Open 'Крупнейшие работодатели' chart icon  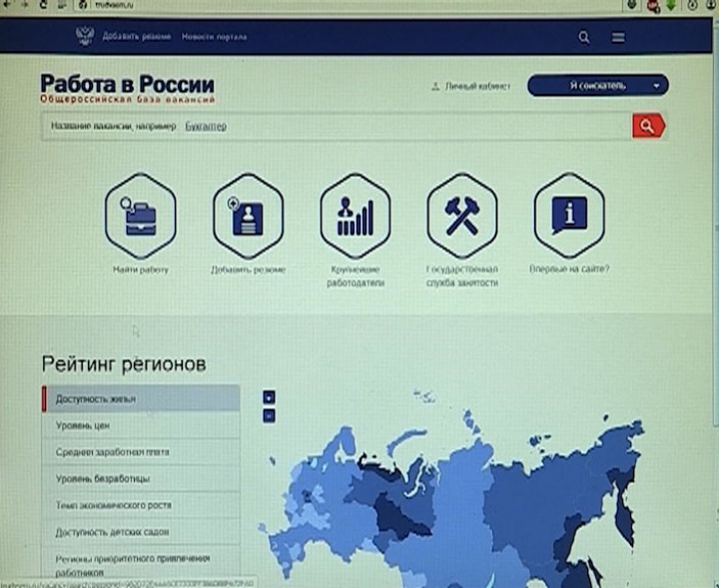[x=356, y=216]
